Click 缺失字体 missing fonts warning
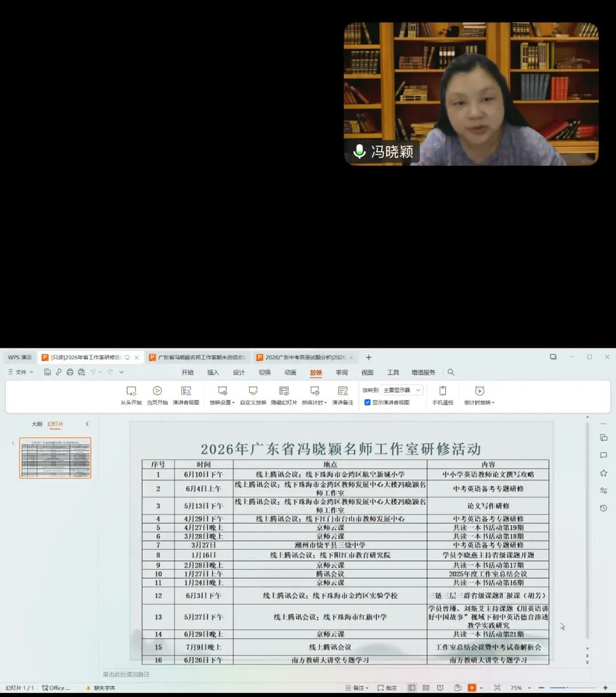 tap(100, 688)
